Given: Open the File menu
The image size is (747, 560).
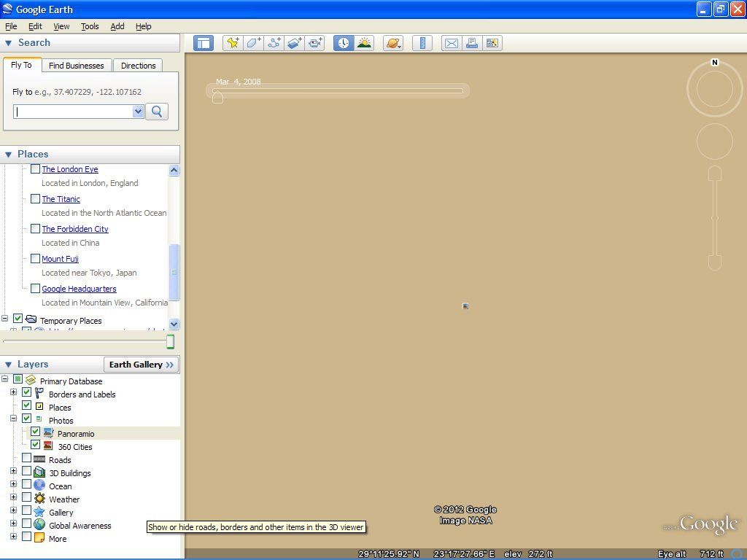Looking at the screenshot, I should 11,26.
